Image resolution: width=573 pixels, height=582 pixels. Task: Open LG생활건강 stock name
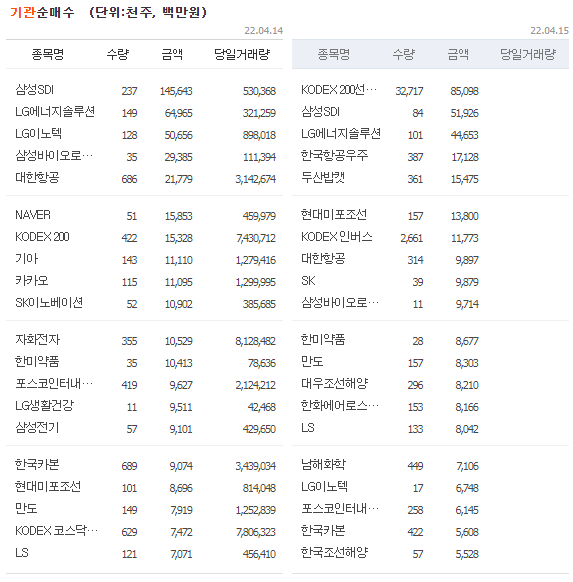(x=45, y=406)
